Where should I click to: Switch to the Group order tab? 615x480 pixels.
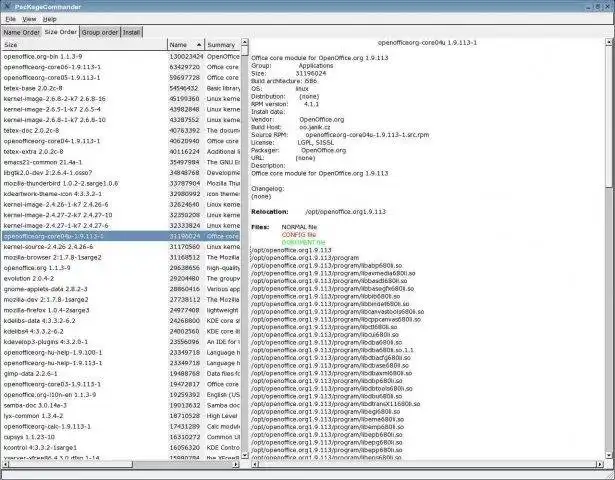click(x=100, y=33)
